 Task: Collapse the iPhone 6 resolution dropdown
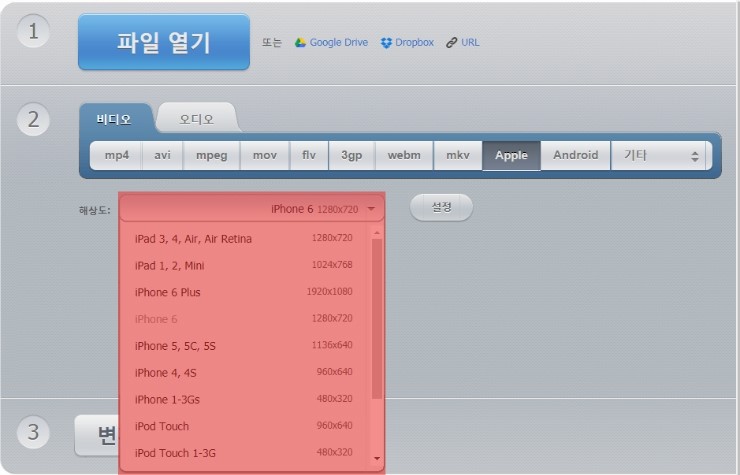coord(252,208)
